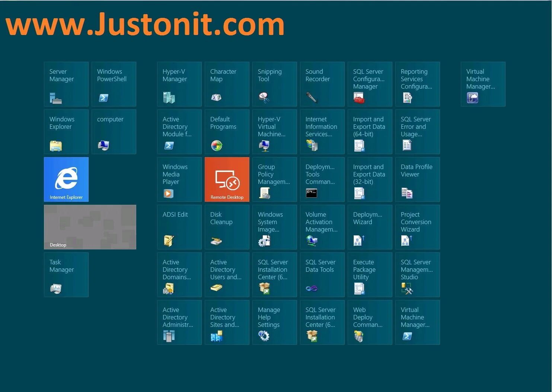Viewport: 552px width, 392px height.
Task: Open Active Directory Module for PowerShell tile
Action: [x=179, y=132]
